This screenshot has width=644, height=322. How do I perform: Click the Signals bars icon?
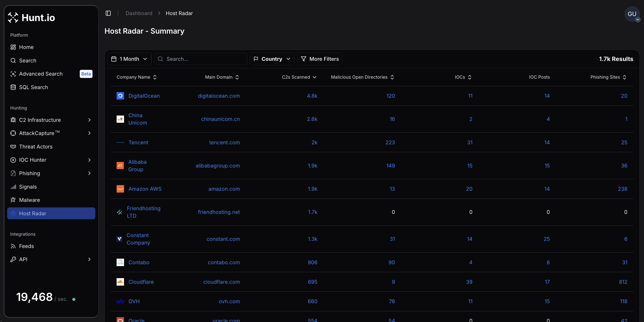pos(13,187)
